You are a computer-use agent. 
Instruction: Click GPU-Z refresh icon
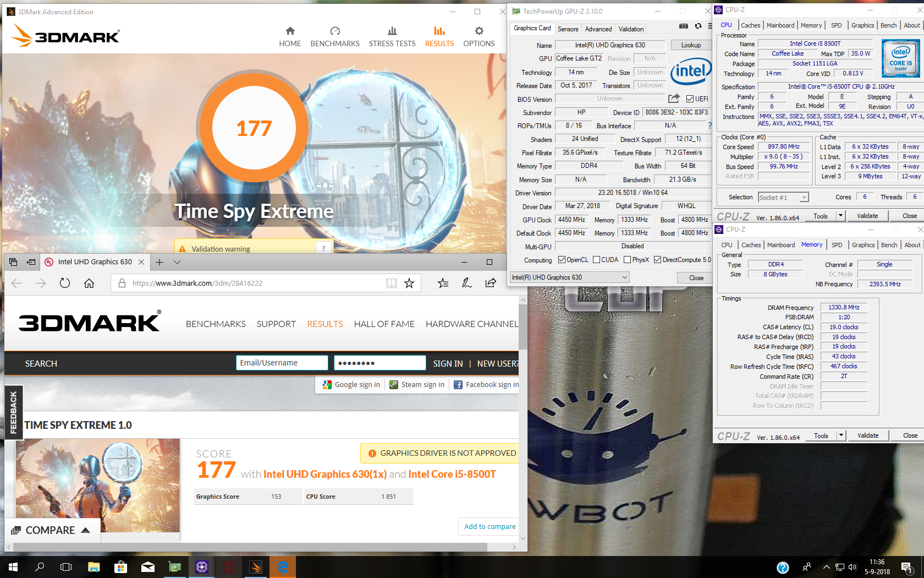click(698, 26)
